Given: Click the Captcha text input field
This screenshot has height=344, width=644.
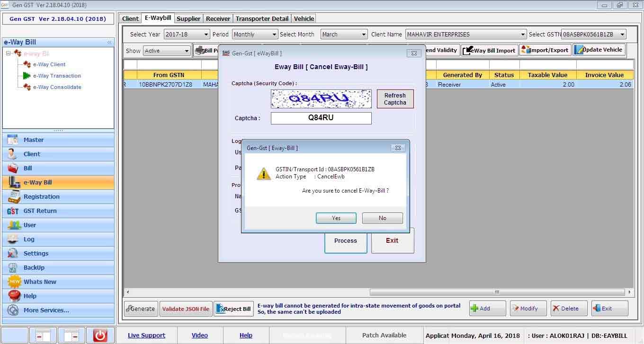Looking at the screenshot, I should [321, 118].
